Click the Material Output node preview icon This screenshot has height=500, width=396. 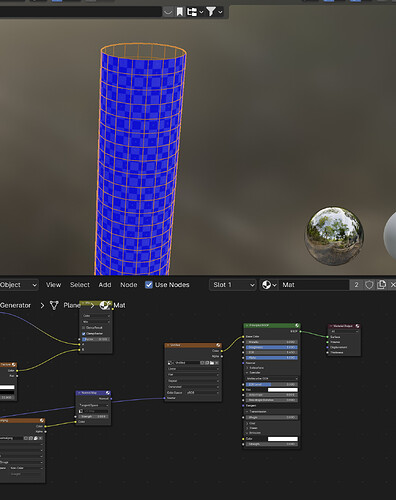point(357,326)
